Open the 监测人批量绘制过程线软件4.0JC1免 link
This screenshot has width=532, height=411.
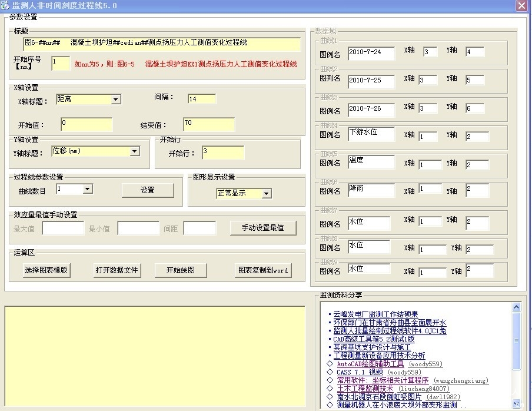click(390, 330)
